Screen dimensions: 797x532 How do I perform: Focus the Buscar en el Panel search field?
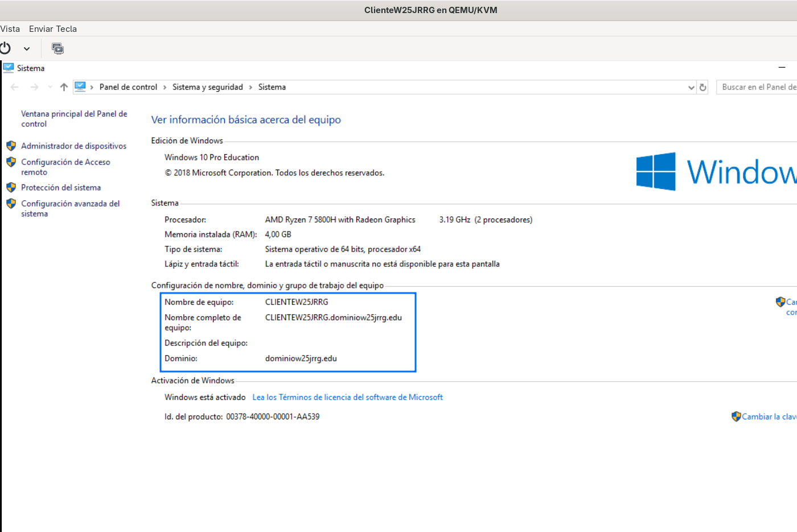[x=757, y=87]
